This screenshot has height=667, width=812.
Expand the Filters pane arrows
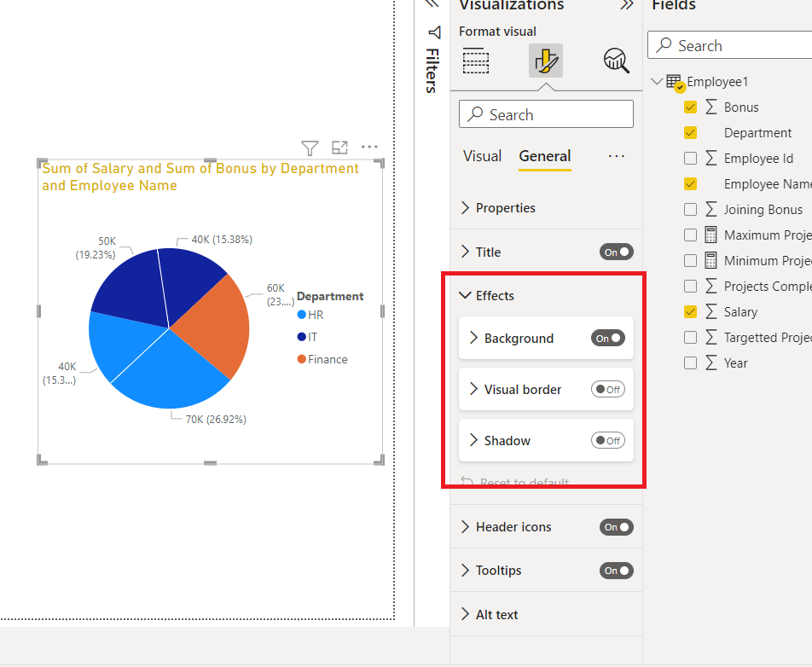[x=432, y=4]
